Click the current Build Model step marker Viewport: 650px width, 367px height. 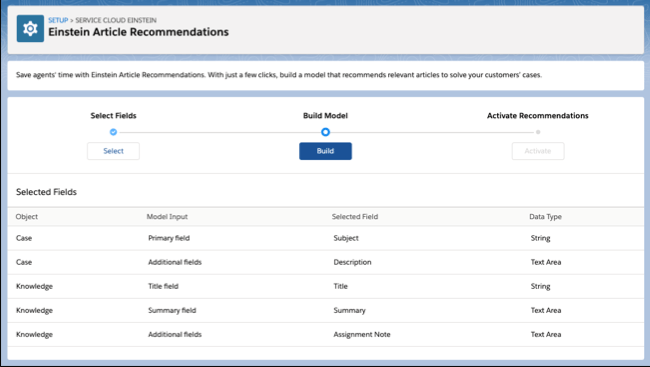325,132
